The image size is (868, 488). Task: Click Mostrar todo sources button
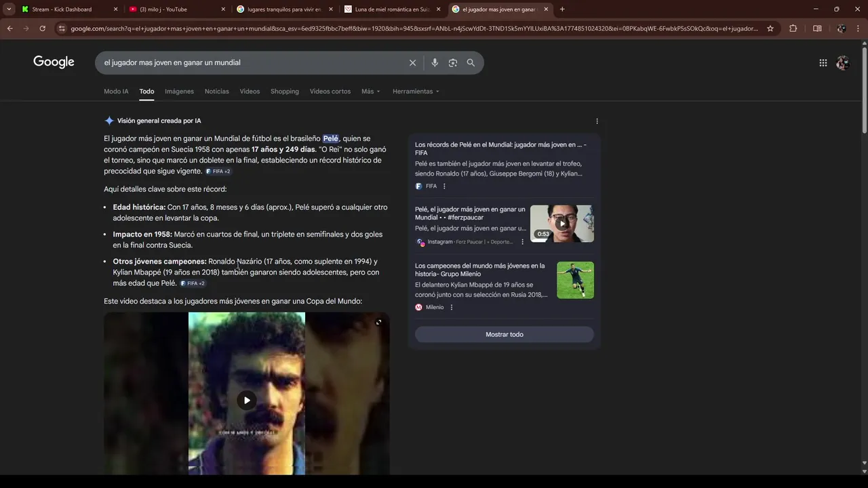click(x=505, y=334)
